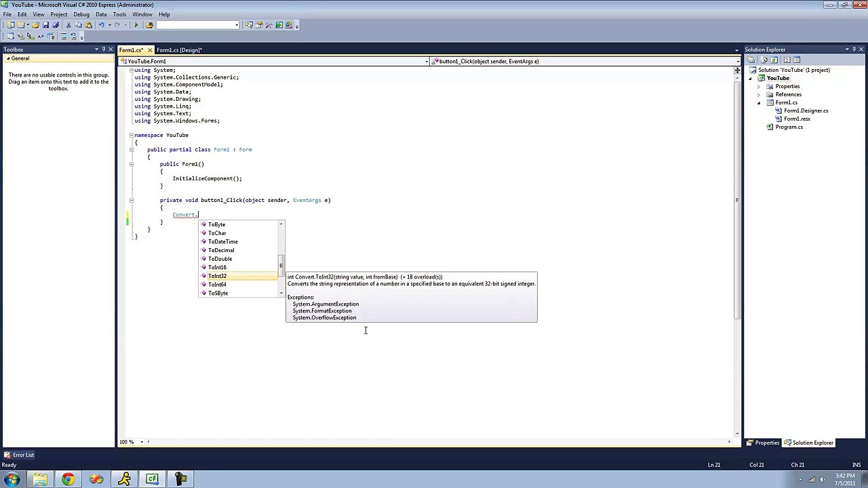This screenshot has width=868, height=488.
Task: Open the Edit menu
Action: (x=22, y=14)
